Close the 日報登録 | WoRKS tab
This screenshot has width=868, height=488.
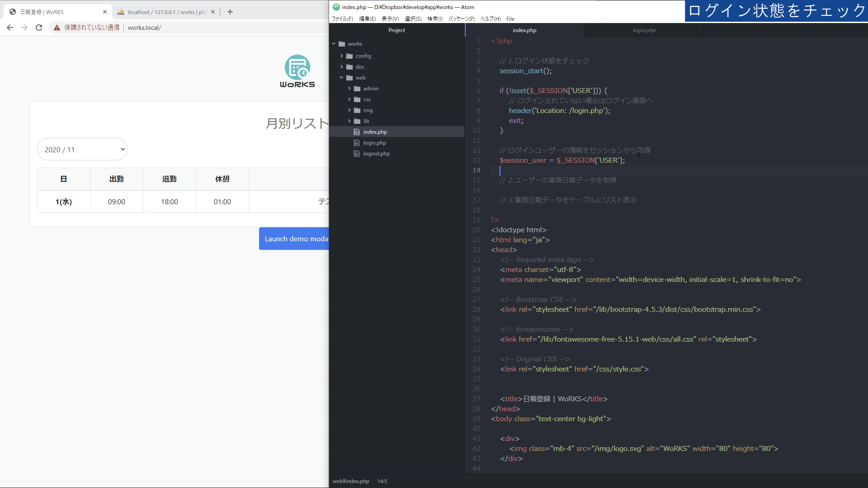click(x=105, y=12)
